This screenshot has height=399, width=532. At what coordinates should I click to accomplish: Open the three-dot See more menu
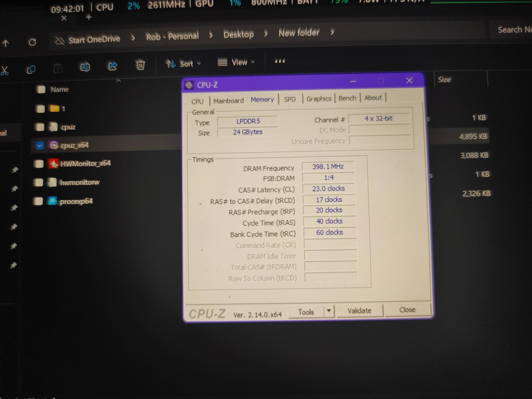point(280,61)
